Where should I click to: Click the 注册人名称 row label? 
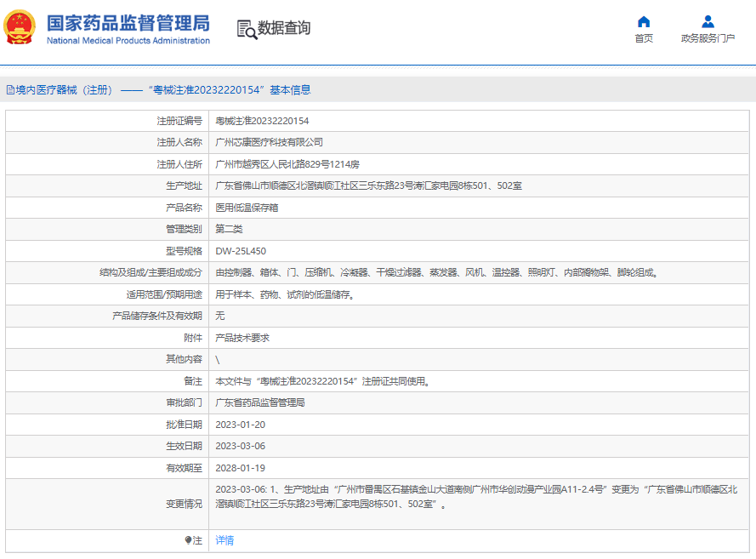tap(179, 142)
